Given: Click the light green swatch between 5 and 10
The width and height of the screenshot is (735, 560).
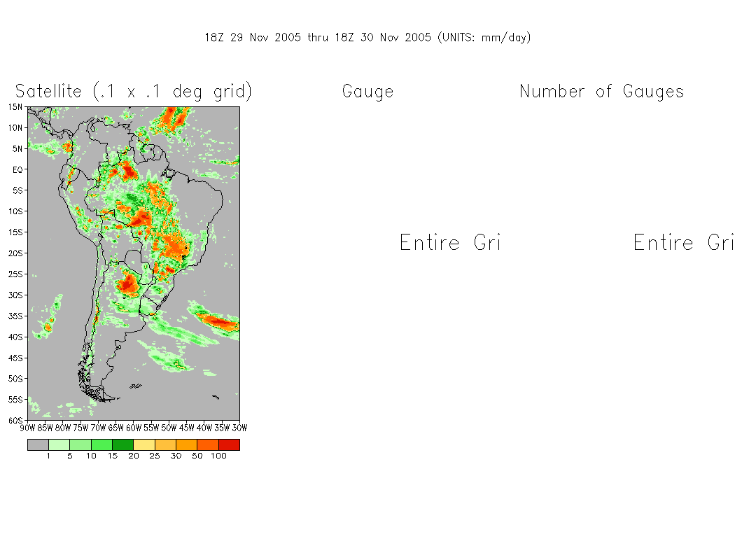Looking at the screenshot, I should pos(80,444).
